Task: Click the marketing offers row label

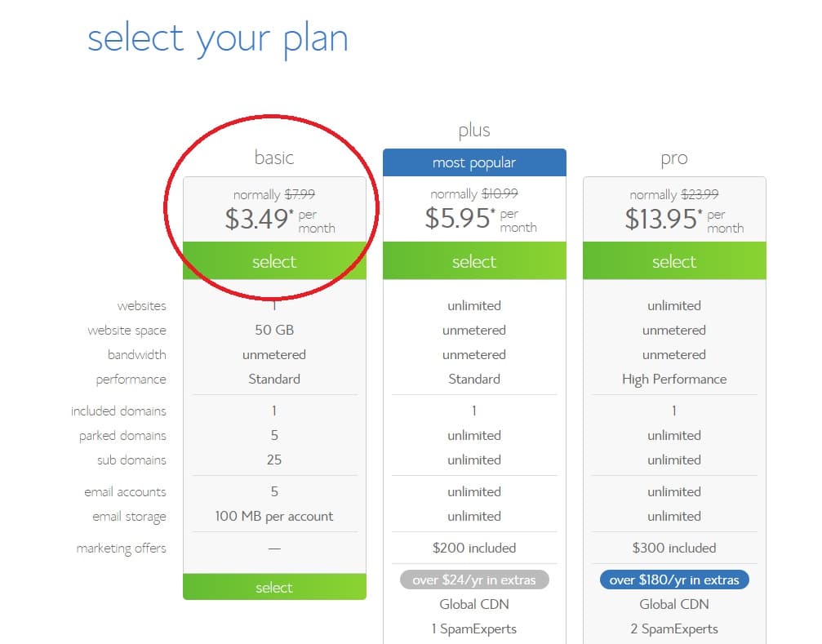Action: (x=121, y=549)
